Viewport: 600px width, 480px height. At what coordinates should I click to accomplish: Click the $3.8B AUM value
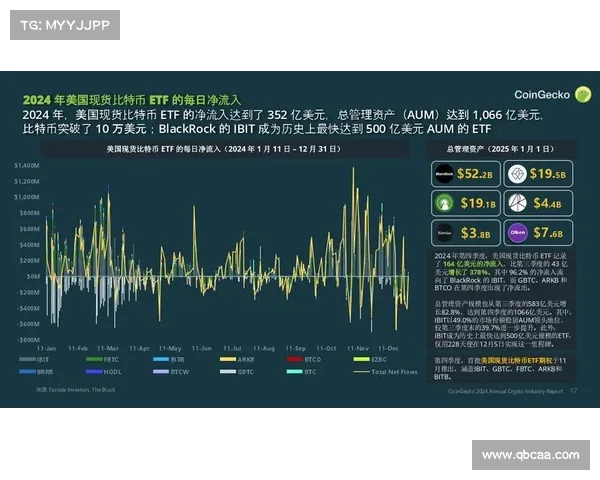click(x=475, y=233)
